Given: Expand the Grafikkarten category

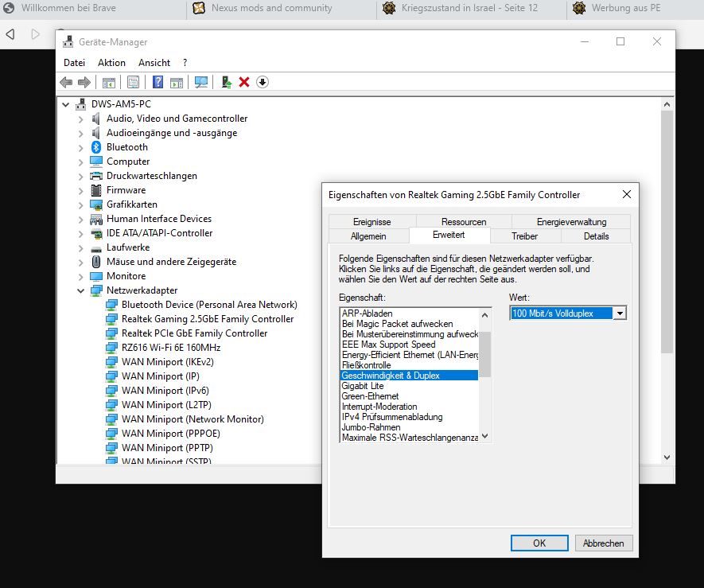Looking at the screenshot, I should click(x=80, y=205).
